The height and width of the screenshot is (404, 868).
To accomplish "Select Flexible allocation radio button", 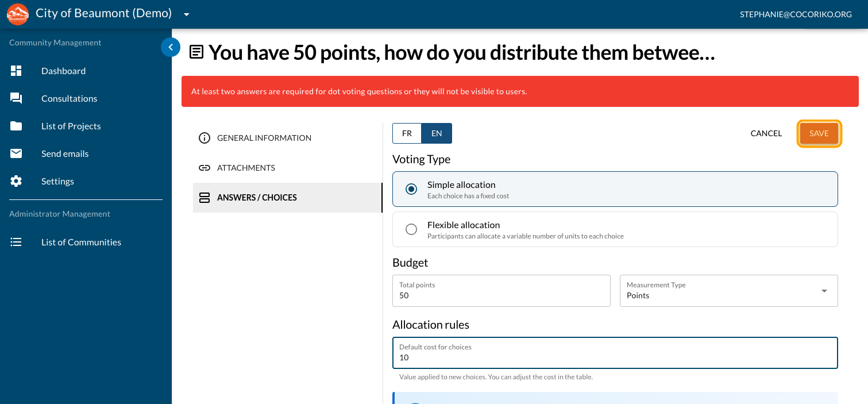I will (411, 229).
